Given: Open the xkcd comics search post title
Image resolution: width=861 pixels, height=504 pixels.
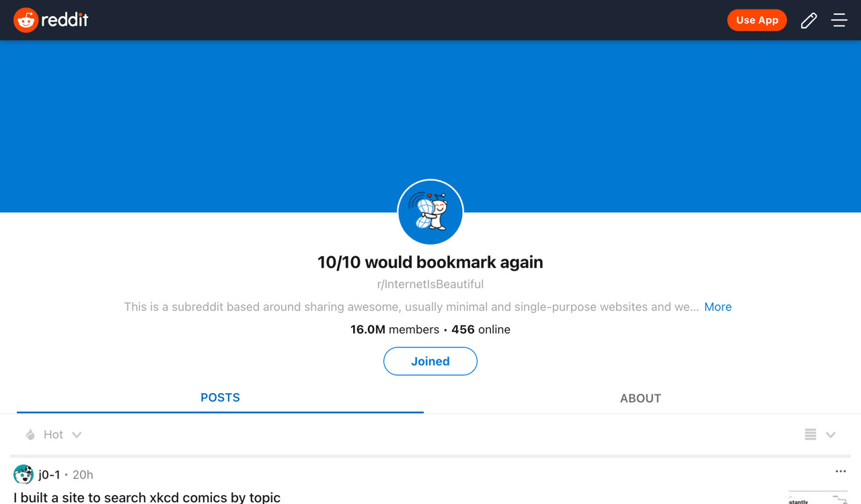Looking at the screenshot, I should [147, 497].
